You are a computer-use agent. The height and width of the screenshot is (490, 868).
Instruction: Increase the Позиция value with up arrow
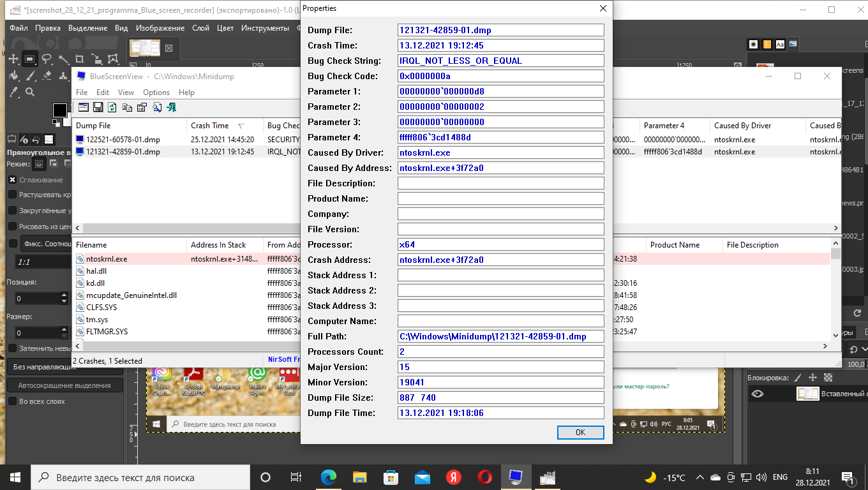64,295
